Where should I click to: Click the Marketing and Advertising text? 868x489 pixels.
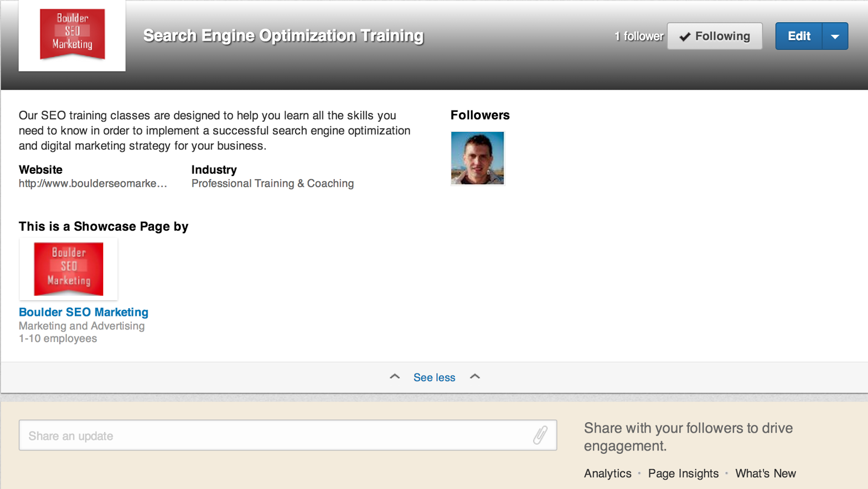coord(82,326)
